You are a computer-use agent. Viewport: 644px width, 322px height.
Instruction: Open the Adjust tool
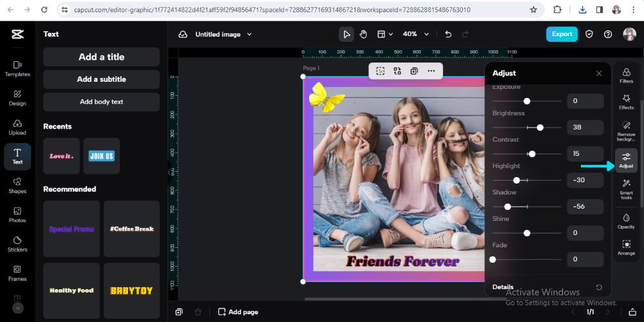pyautogui.click(x=627, y=160)
